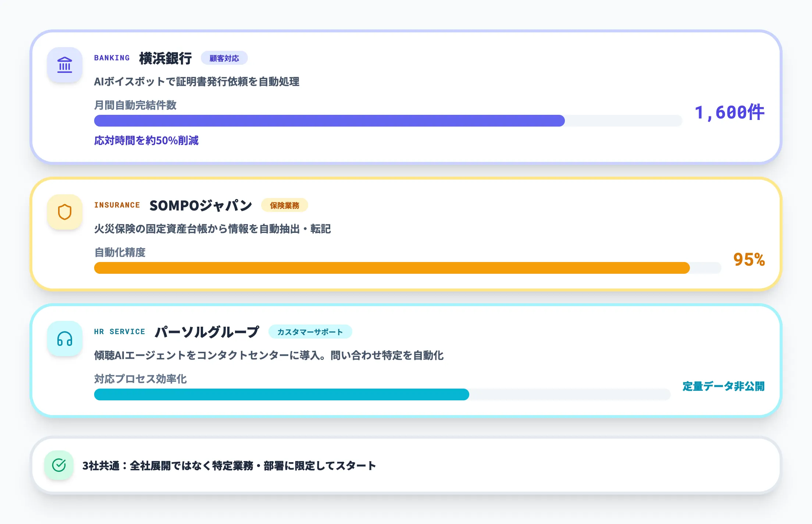Click the bank building icon
Screen dimensions: 812x524
click(x=65, y=65)
